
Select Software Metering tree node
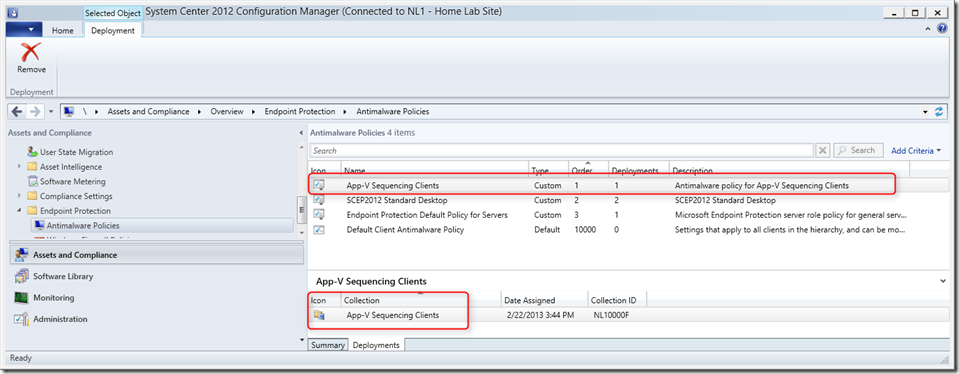click(73, 182)
